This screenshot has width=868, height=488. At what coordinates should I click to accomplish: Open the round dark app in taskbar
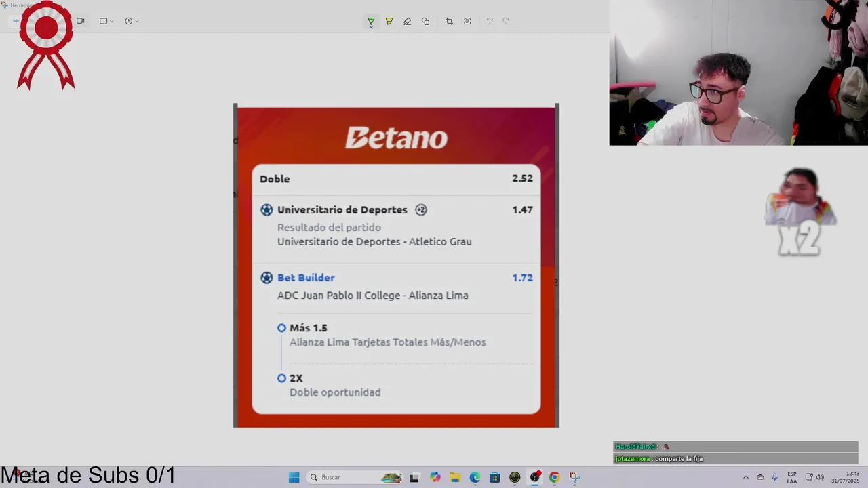click(x=515, y=477)
